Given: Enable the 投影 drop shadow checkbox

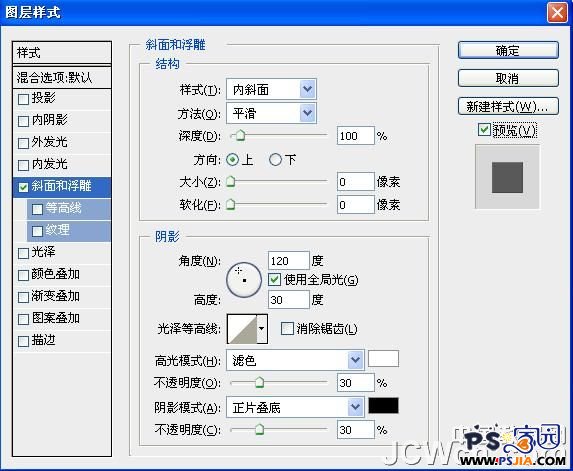Looking at the screenshot, I should 23,99.
